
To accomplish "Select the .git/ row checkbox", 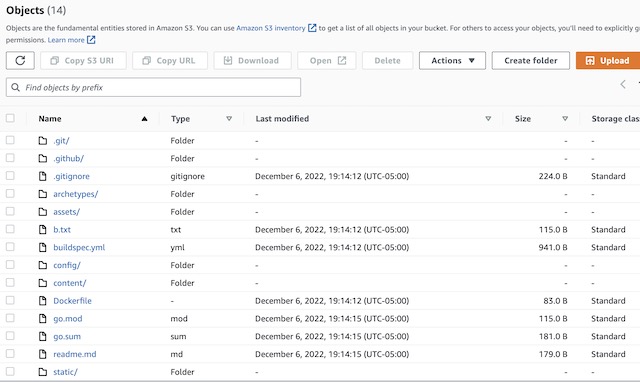I will click(x=10, y=140).
